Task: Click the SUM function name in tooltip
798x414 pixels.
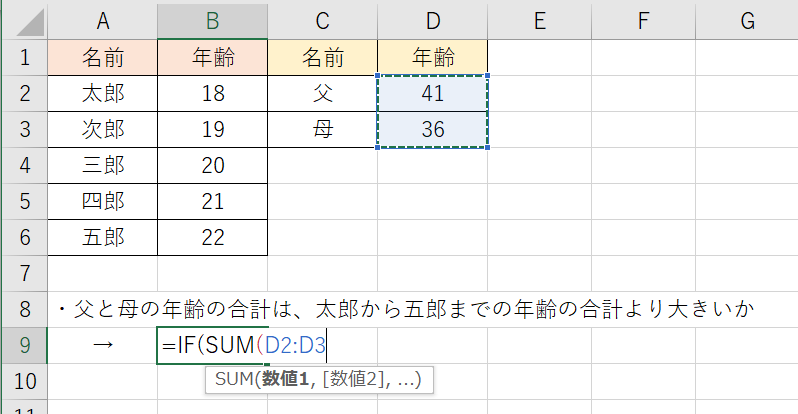Action: pos(234,379)
